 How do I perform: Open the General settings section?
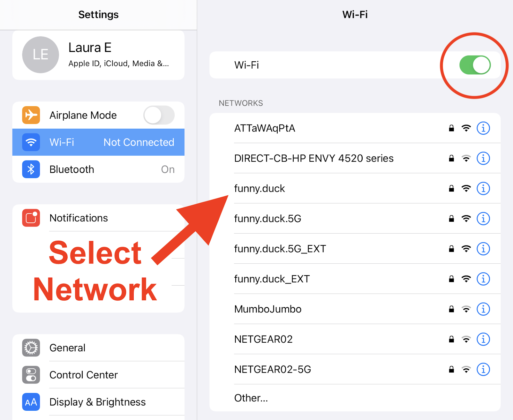point(67,348)
